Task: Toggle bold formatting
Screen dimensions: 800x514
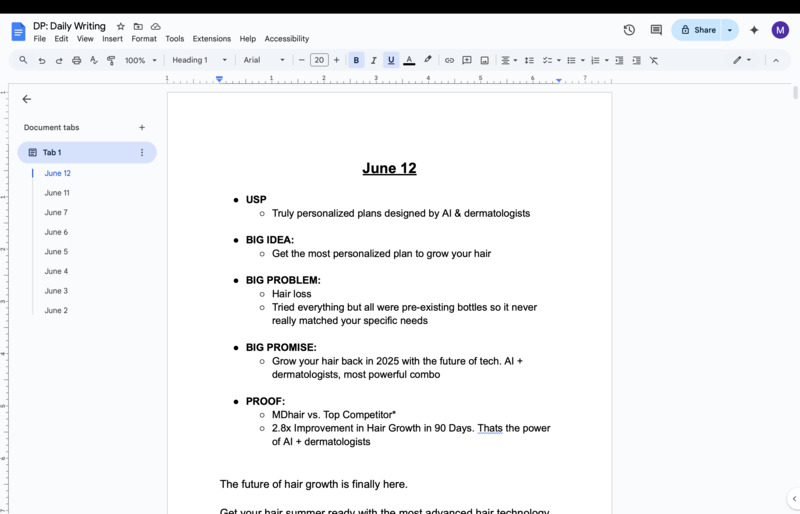Action: (x=356, y=60)
